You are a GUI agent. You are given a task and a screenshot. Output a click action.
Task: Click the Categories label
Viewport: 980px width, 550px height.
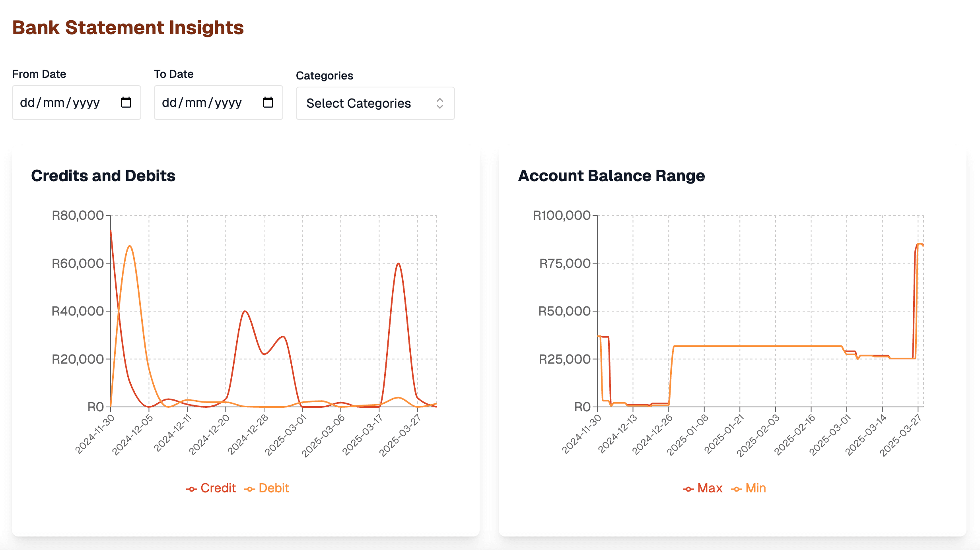point(325,76)
